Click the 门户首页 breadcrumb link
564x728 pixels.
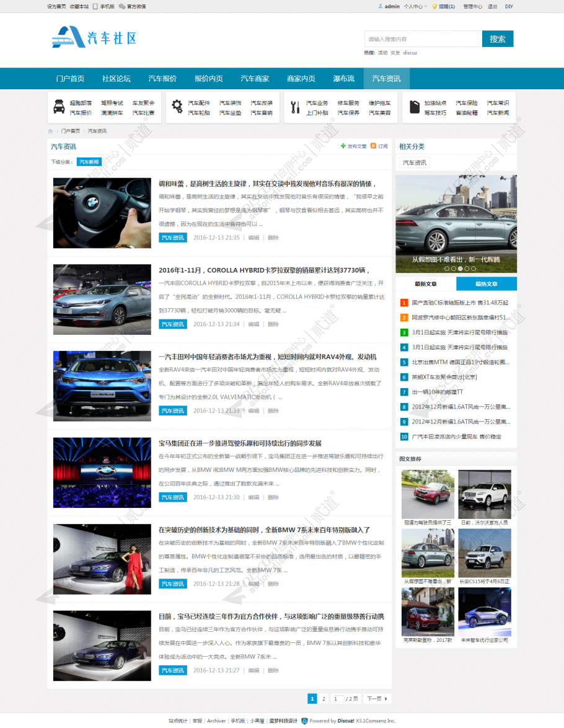pos(71,131)
